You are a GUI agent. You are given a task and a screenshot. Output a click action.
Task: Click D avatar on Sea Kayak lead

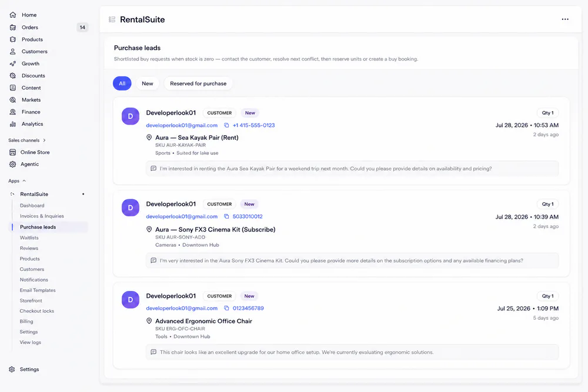(x=131, y=116)
